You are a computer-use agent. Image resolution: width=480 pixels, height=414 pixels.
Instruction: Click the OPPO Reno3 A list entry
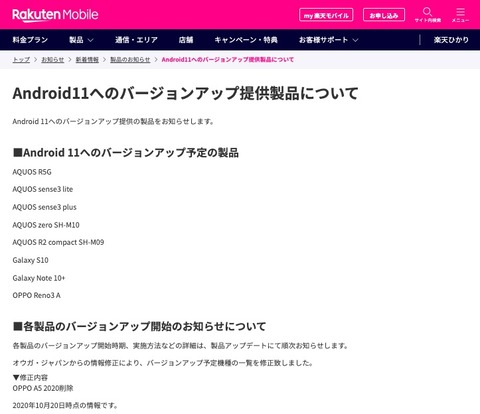point(37,295)
